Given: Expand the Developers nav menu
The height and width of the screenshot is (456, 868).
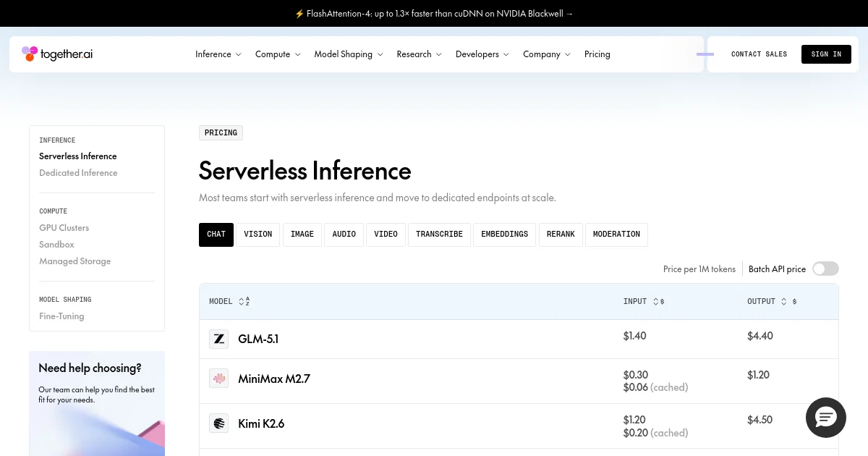Looking at the screenshot, I should (482, 54).
